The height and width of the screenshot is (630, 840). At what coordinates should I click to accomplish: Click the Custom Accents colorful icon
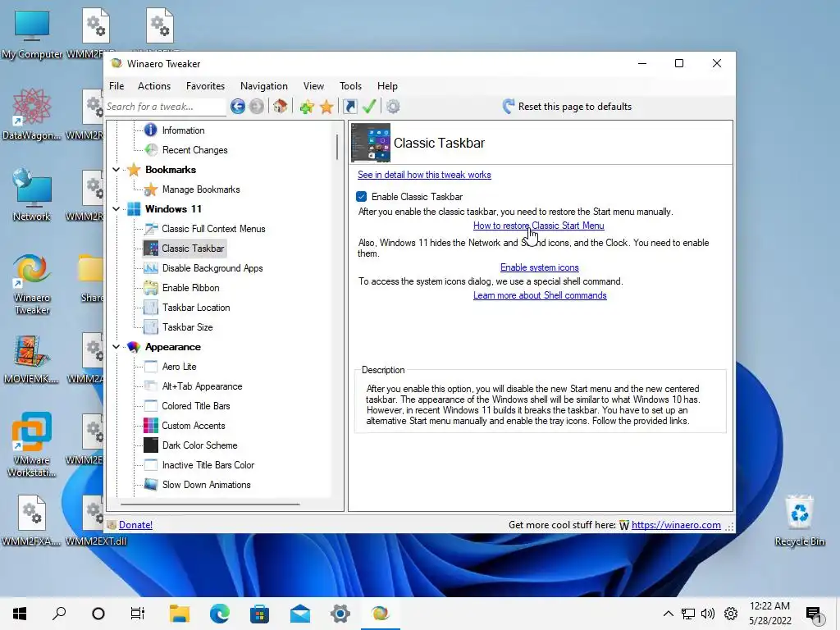tap(151, 426)
